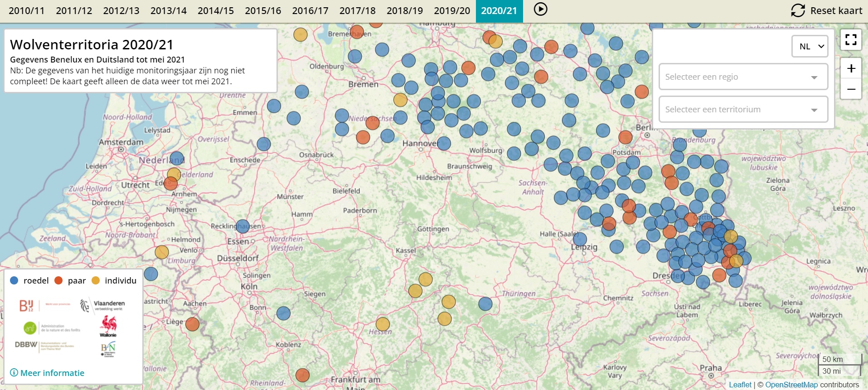Image resolution: width=868 pixels, height=390 pixels.
Task: Open the NL language dropdown
Action: pyautogui.click(x=810, y=46)
